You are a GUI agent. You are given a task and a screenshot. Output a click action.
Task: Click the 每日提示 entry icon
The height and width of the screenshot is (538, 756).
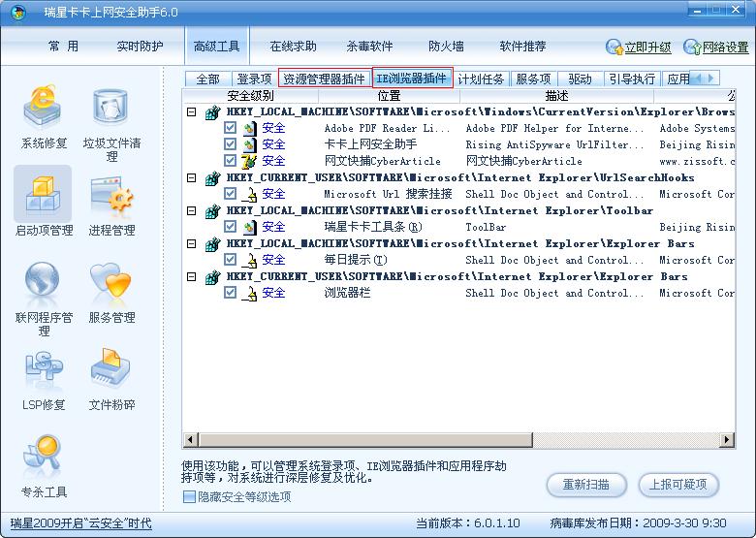click(x=249, y=260)
